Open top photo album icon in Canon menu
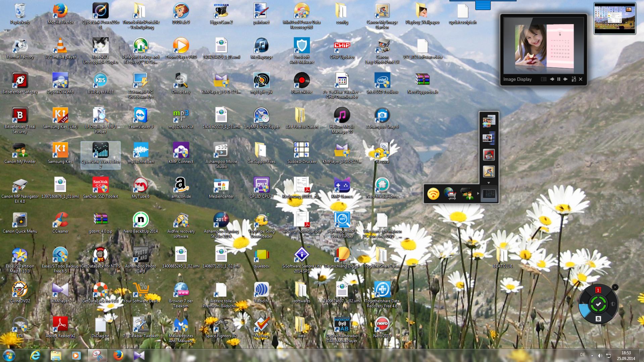Screen dimensions: 644x362 tap(489, 121)
